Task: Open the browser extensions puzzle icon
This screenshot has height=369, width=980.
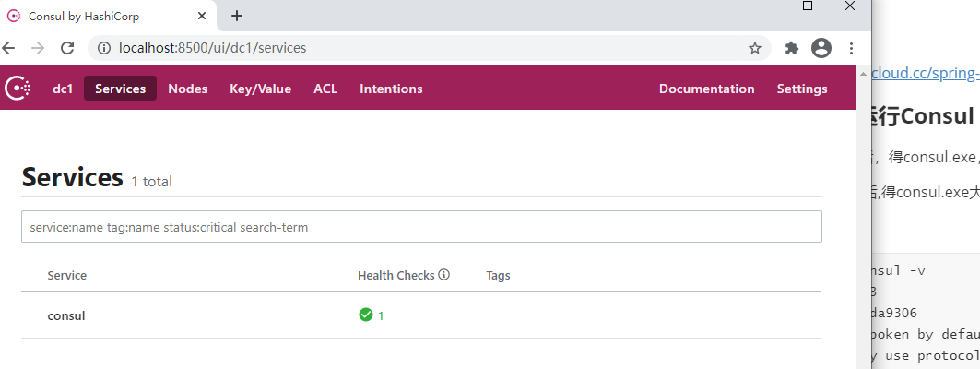Action: pyautogui.click(x=791, y=48)
